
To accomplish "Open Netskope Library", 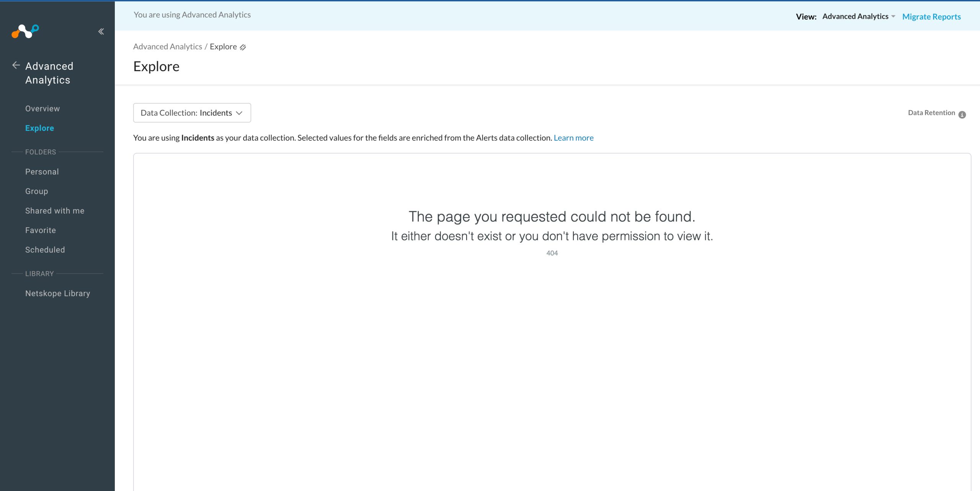I will (x=58, y=294).
